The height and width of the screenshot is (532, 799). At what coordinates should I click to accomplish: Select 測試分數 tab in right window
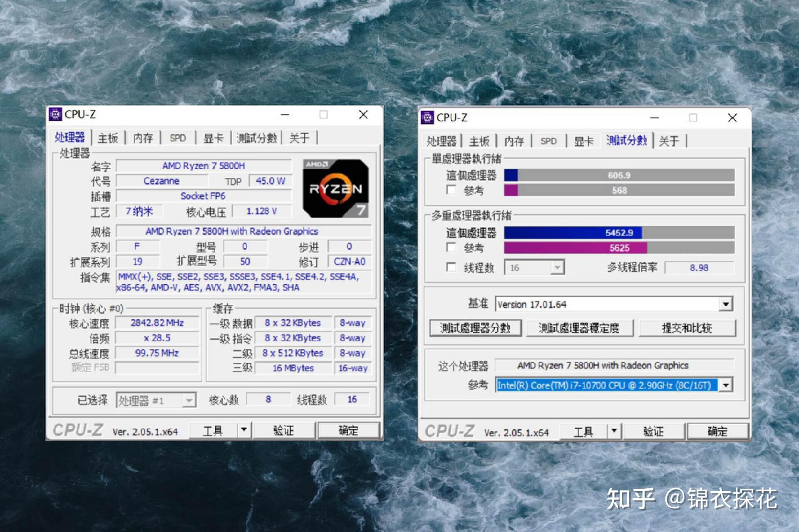[x=626, y=141]
